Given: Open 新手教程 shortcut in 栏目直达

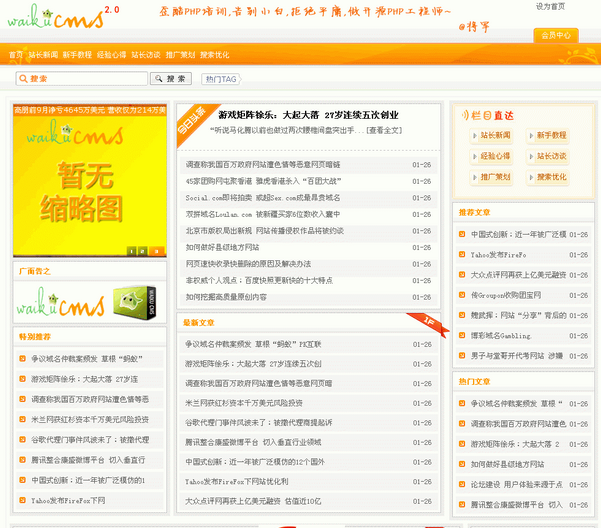Looking at the screenshot, I should (547, 135).
